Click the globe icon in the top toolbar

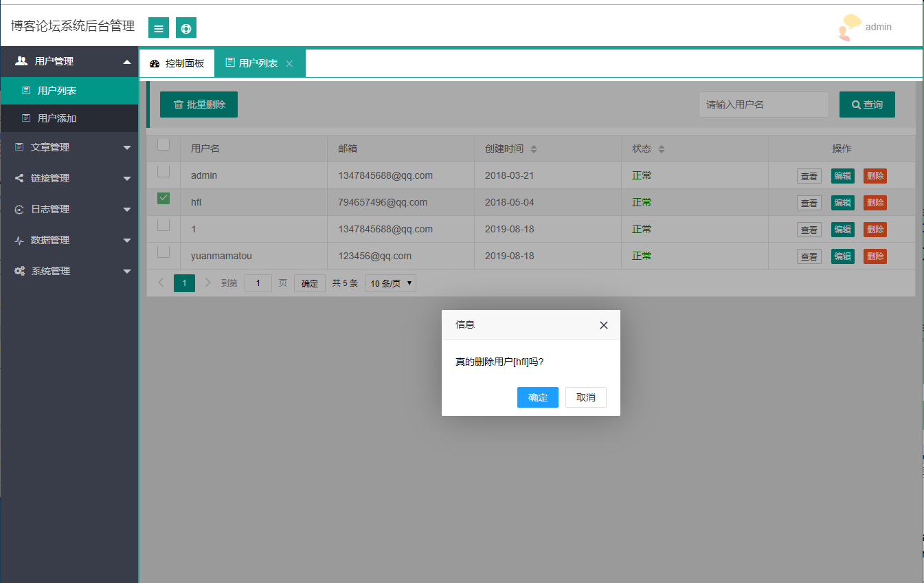pyautogui.click(x=185, y=27)
